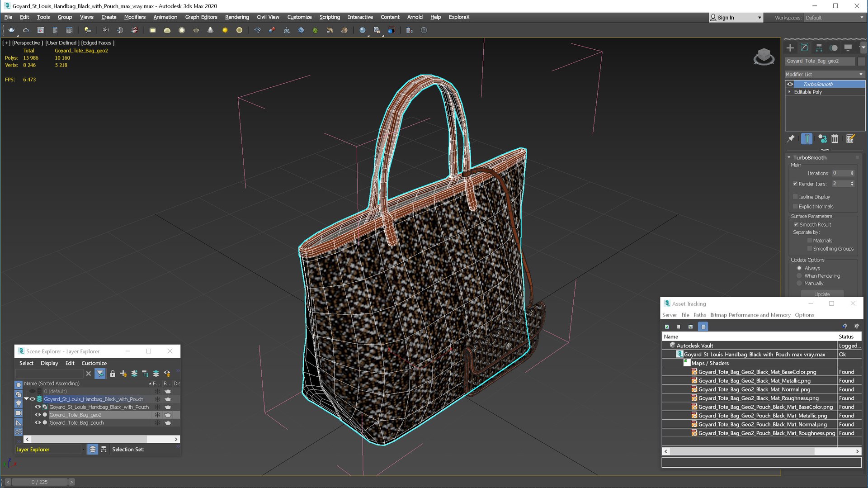Viewport: 868px width, 488px height.
Task: Hide the Goyard_Tote_Bag_pouch object eye icon
Action: tap(38, 423)
